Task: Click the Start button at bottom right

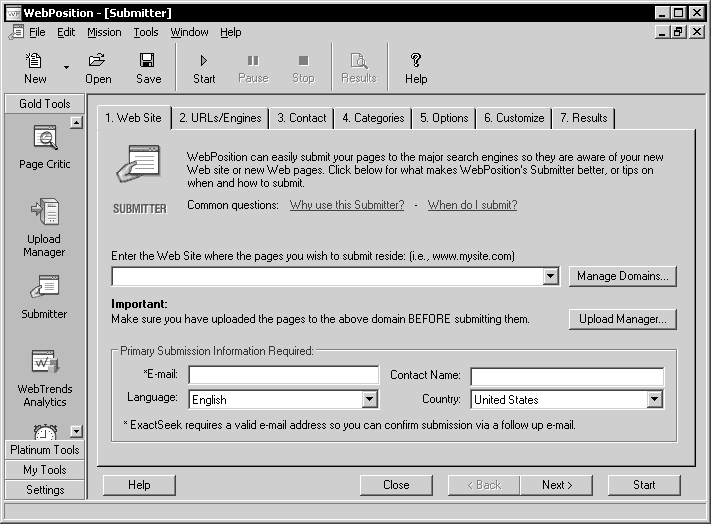Action: [x=644, y=485]
